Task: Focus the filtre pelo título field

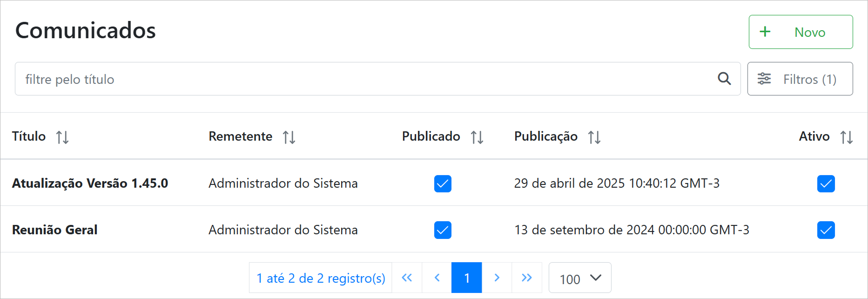Action: (x=363, y=79)
